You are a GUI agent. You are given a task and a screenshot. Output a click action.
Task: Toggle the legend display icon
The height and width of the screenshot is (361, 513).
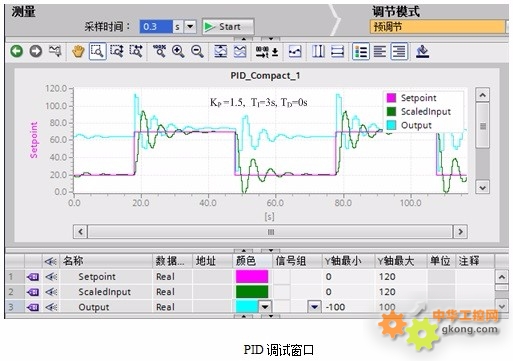coord(361,51)
